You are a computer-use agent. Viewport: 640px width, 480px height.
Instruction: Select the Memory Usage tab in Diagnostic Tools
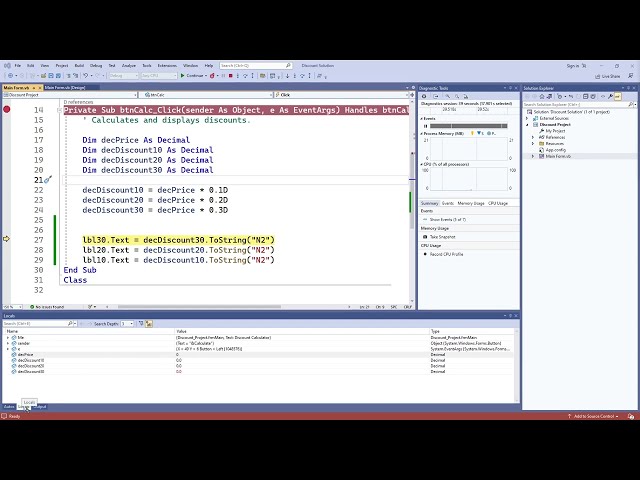coord(471,203)
